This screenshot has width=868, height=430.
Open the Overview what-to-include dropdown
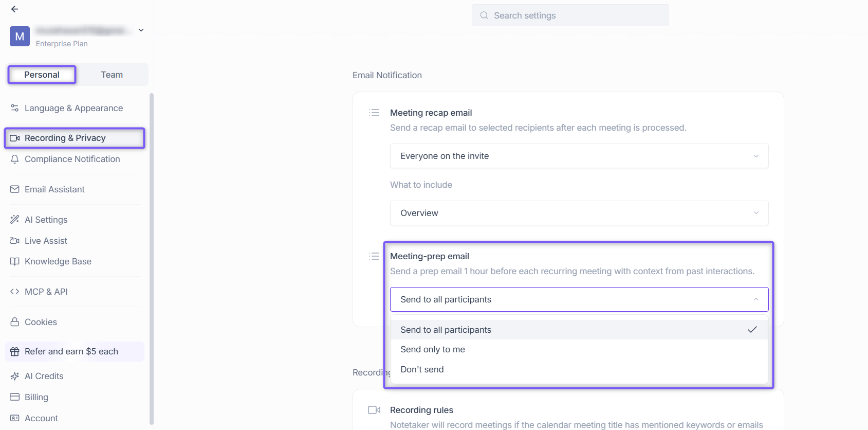pyautogui.click(x=579, y=213)
